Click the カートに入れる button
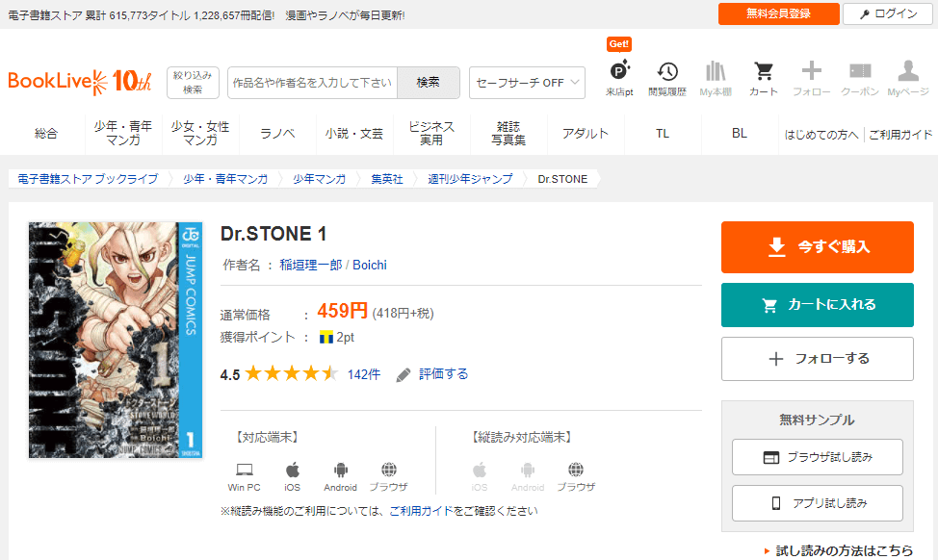Viewport: 938px width, 560px height. [x=817, y=305]
